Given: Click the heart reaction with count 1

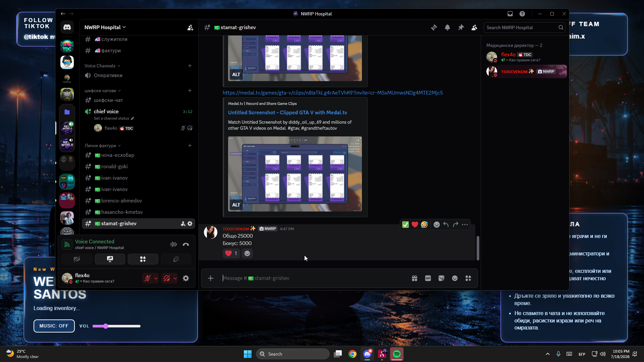Looking at the screenshot, I should point(231,253).
